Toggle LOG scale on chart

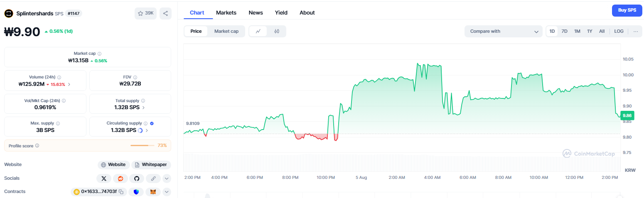pos(619,31)
